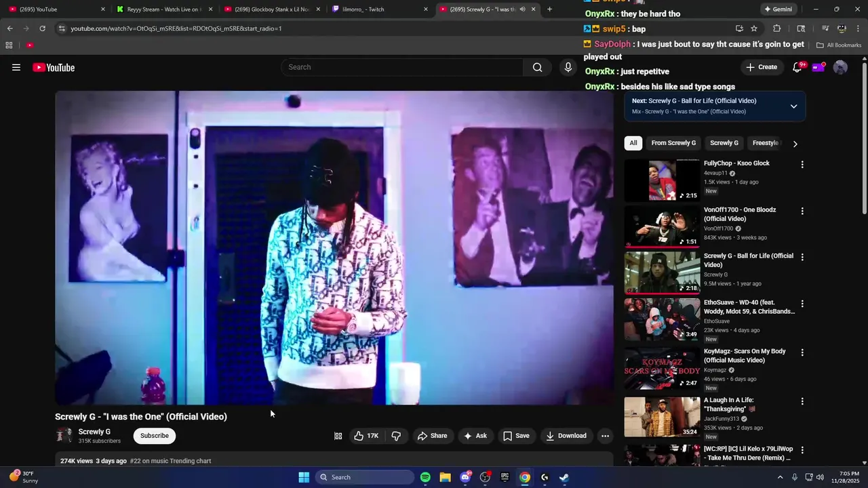Open Screwly G - Ball for Life thumbnail
Screen dimensions: 868x488
(662, 272)
